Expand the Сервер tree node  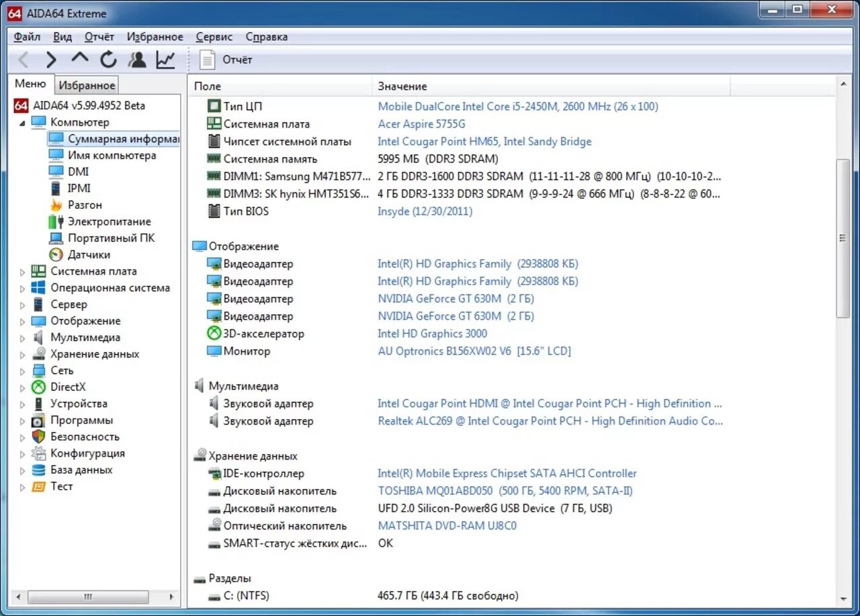pyautogui.click(x=21, y=305)
